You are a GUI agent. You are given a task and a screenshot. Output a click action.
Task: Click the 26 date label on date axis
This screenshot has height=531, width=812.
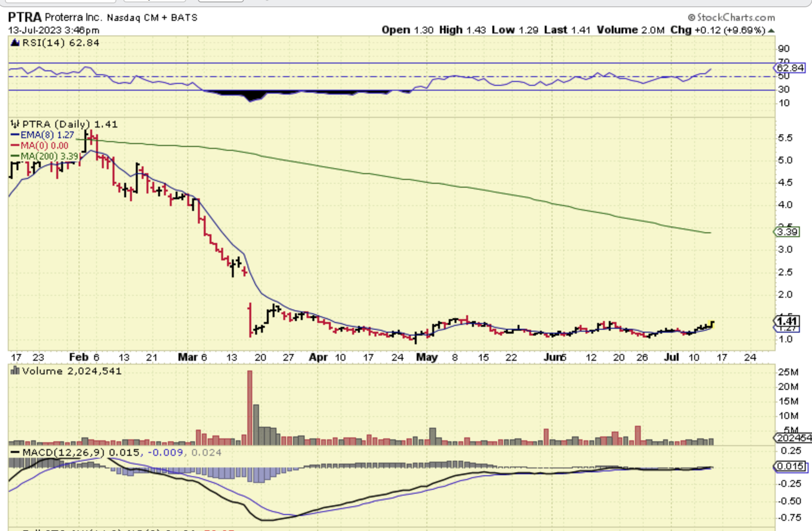click(642, 357)
